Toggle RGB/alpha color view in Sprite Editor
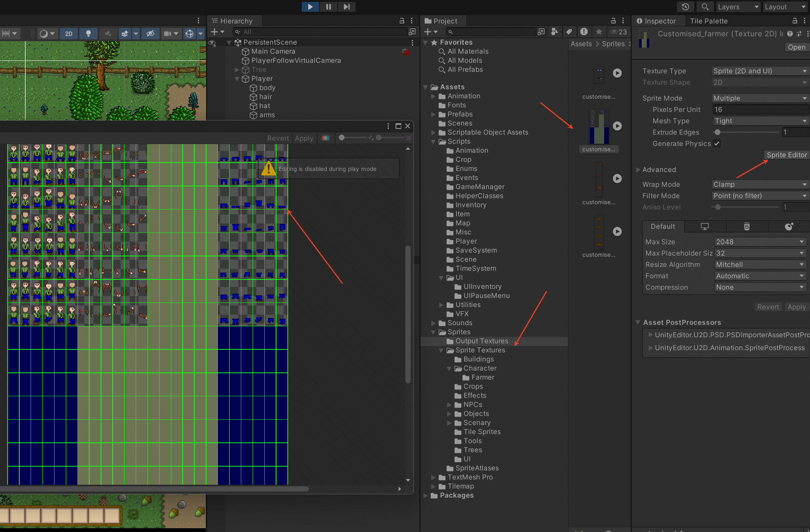Screen dimensions: 810x532 click(326, 138)
